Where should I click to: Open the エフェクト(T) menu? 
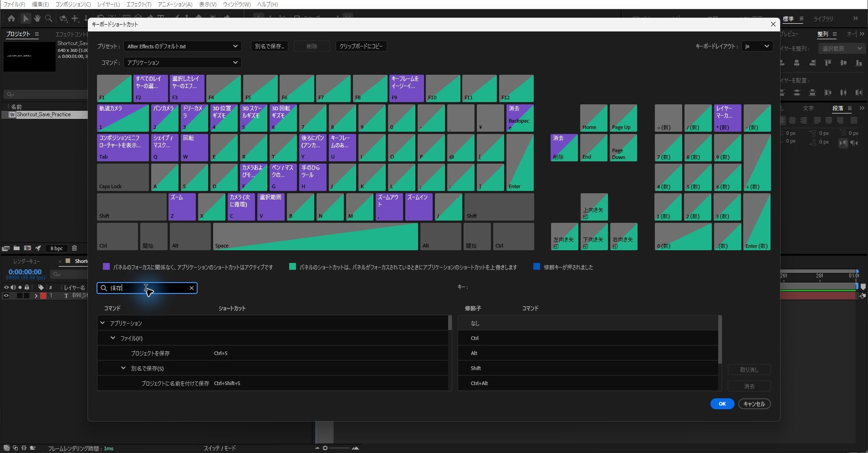pyautogui.click(x=138, y=4)
